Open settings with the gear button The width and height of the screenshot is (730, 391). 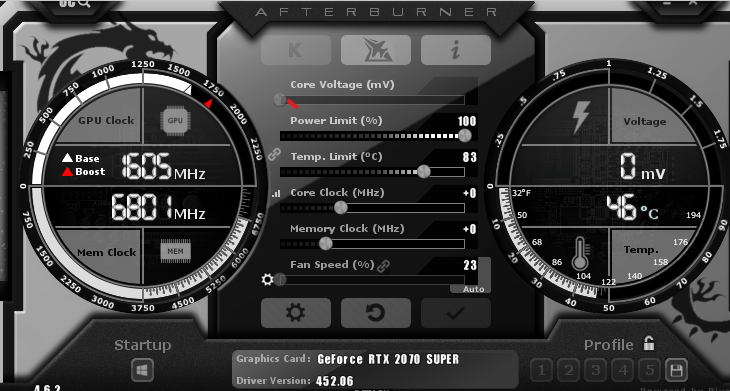click(296, 313)
